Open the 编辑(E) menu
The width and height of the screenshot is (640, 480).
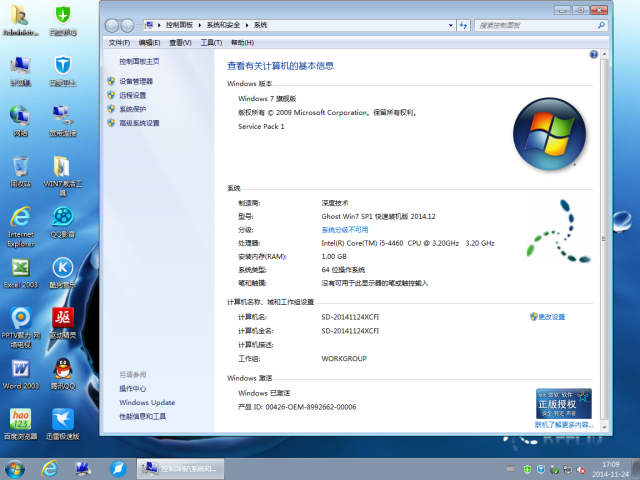[149, 43]
